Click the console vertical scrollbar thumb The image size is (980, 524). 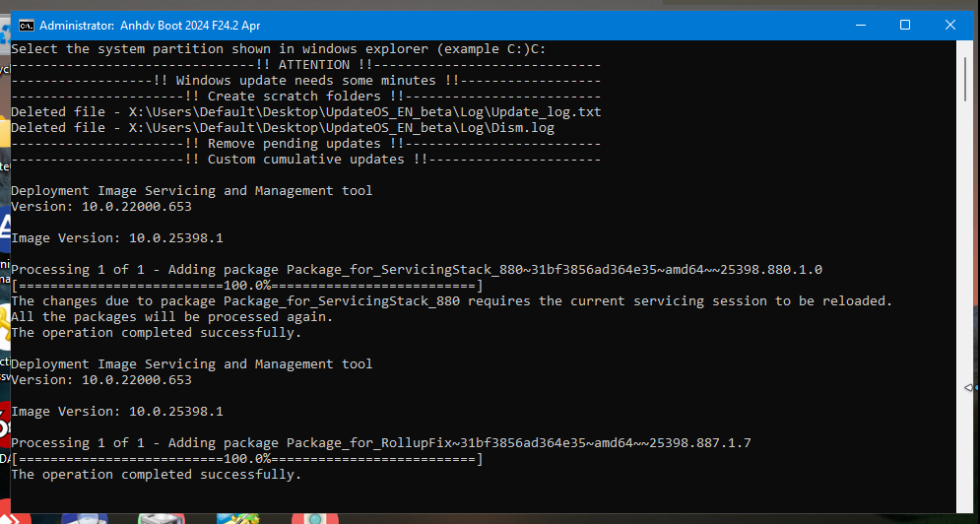966,78
